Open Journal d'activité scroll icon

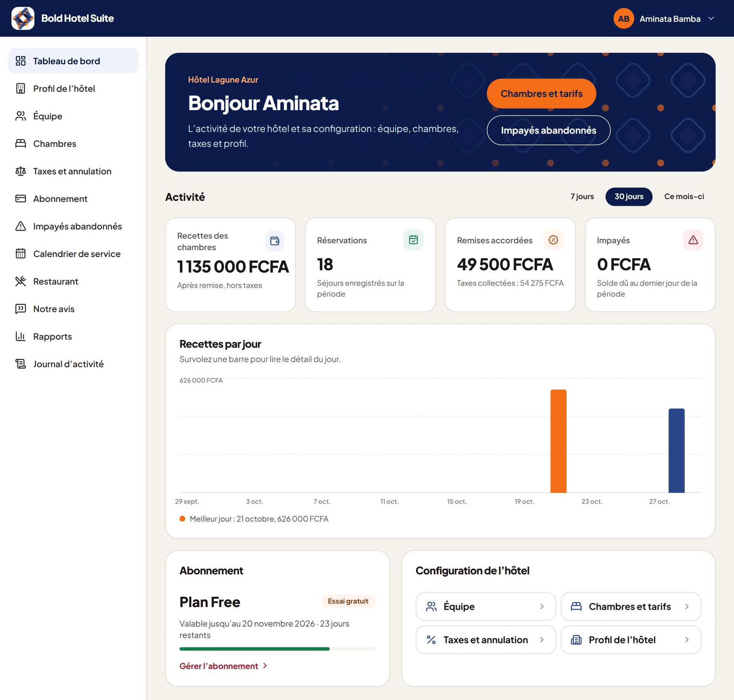[x=21, y=364]
